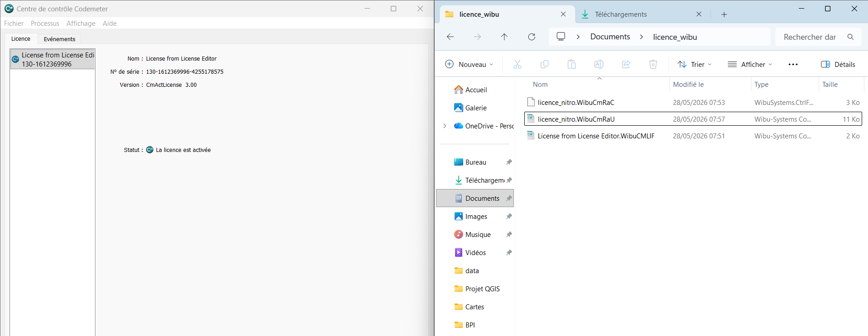Open the Affichage menu in CodeMeter
This screenshot has height=336, width=868.
click(81, 24)
